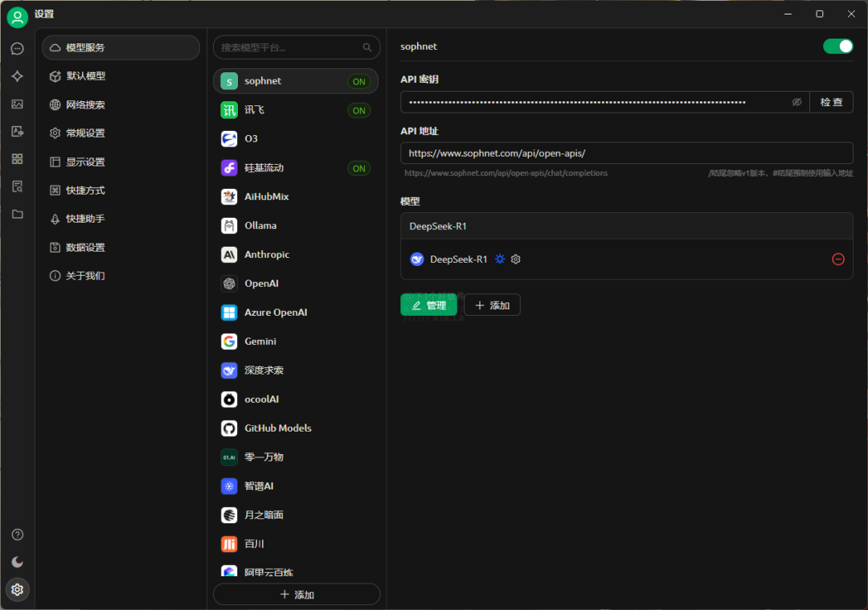Image resolution: width=868 pixels, height=610 pixels.
Task: Select the 零一万物 provider
Action: [x=296, y=457]
